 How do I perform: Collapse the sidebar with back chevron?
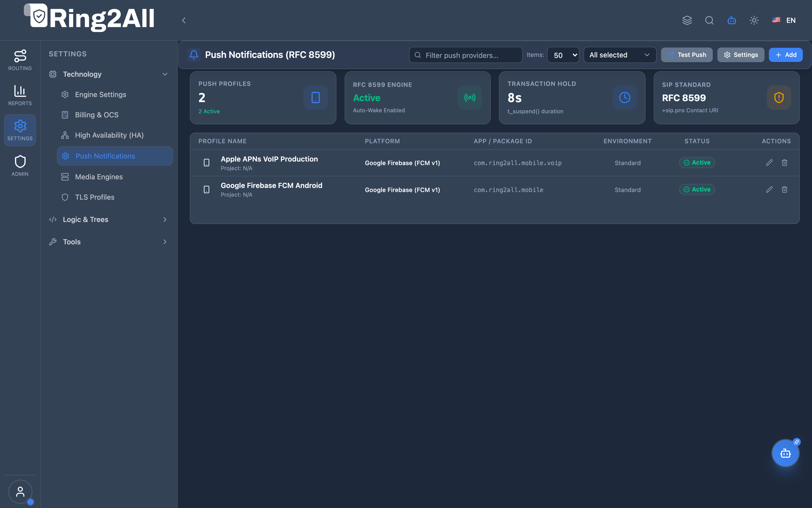(183, 20)
